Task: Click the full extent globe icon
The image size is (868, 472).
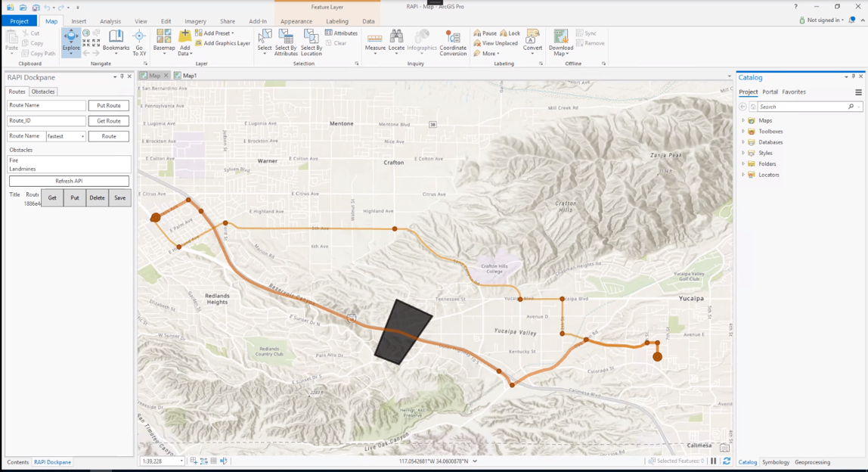Action: pos(86,33)
